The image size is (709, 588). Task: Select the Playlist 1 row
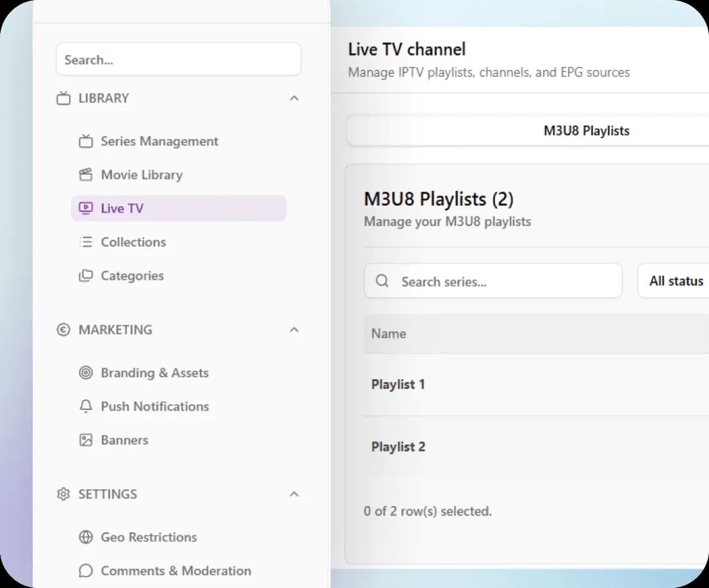pos(398,384)
